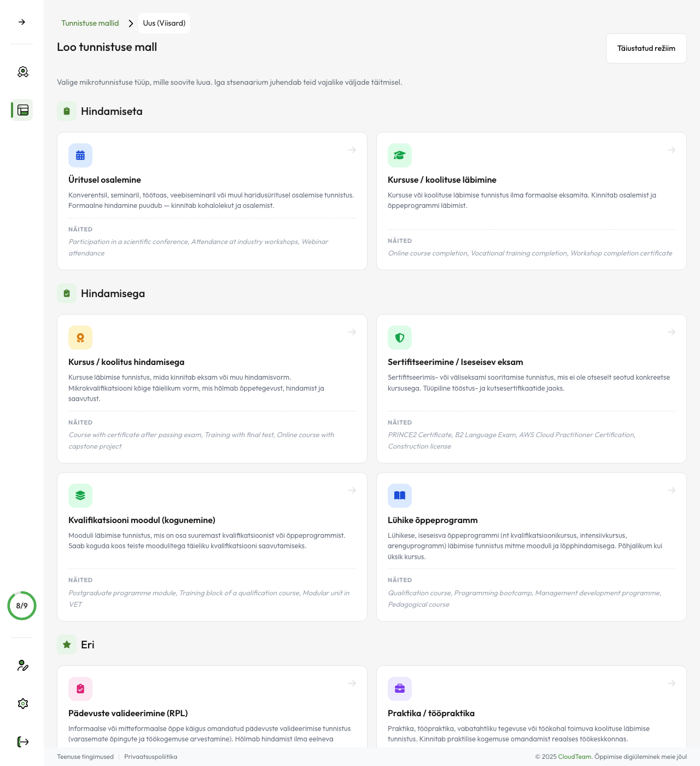Select the profile edit icon in the sidebar
Screen dimensions: 700x766
(x=22, y=666)
